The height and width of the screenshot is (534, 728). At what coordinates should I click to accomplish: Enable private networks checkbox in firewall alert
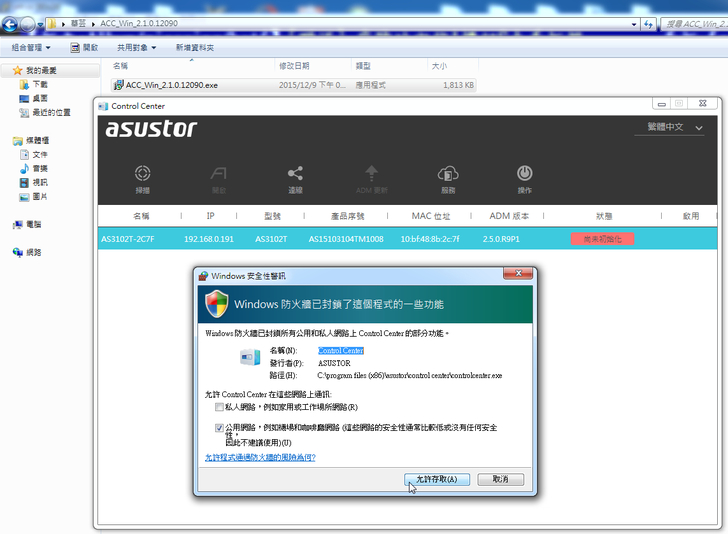point(219,407)
